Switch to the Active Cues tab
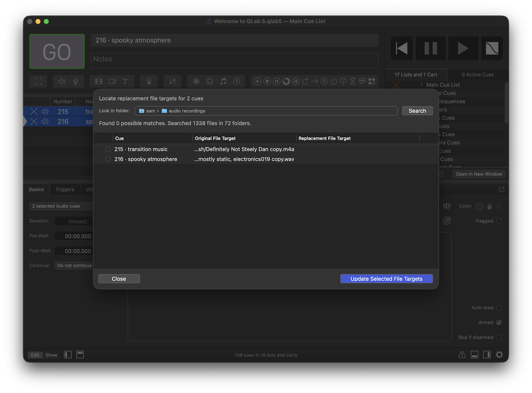 (477, 75)
